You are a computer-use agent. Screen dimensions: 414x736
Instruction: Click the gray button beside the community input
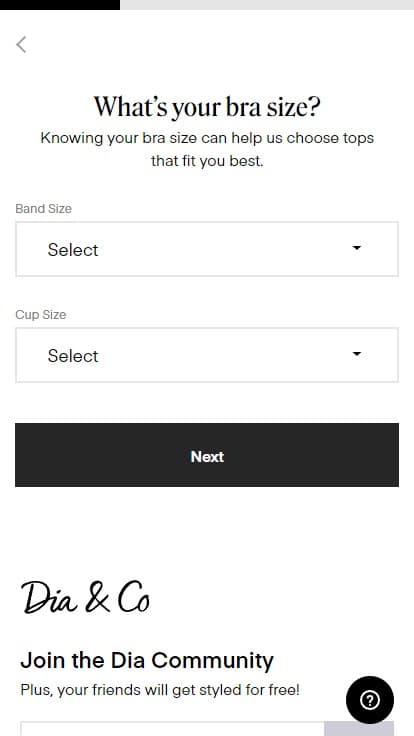click(359, 729)
